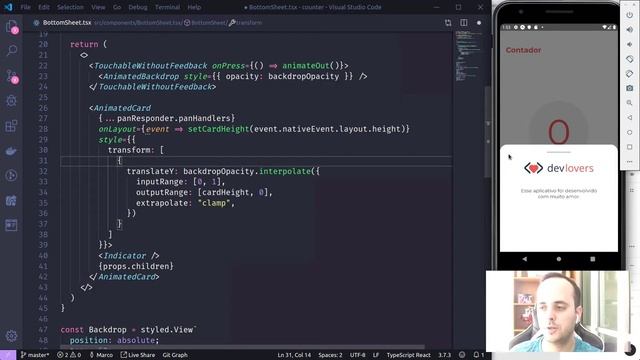Change indentation via Spaces: 2

[330, 355]
